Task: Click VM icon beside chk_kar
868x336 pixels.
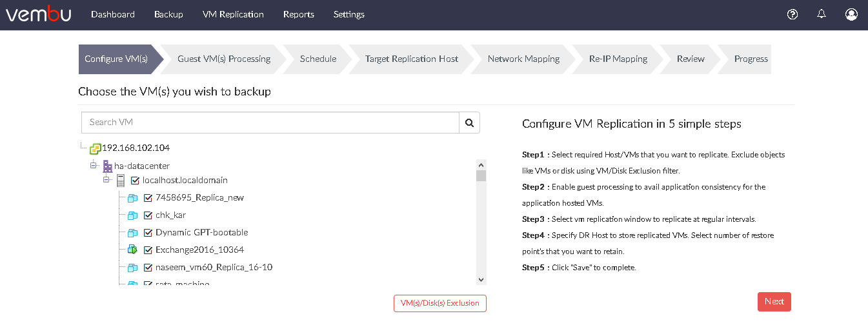Action: pos(132,215)
